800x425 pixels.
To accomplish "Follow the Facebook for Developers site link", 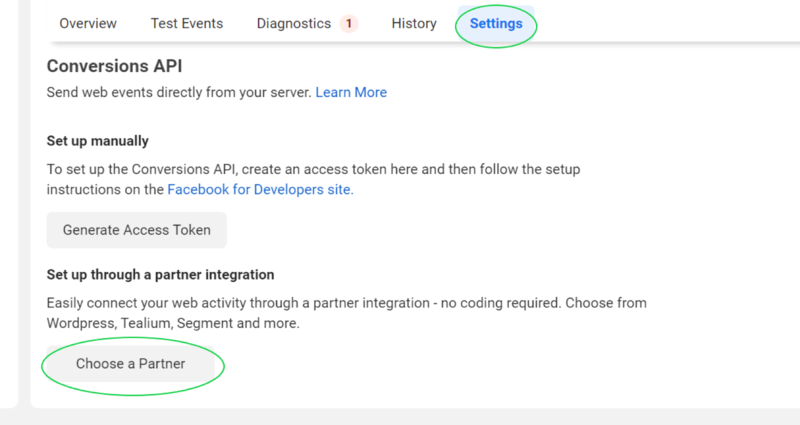I will pos(260,189).
